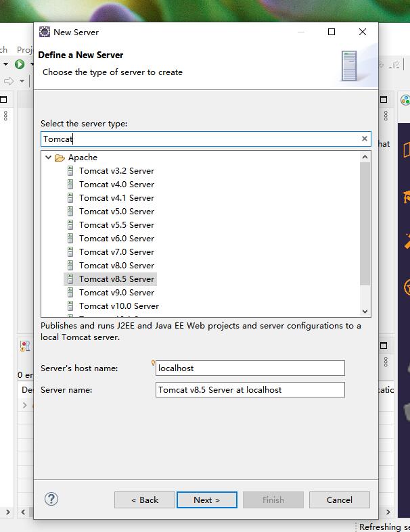The image size is (410, 532).
Task: Click the server icon beside Tomcat v9.0
Action: click(70, 293)
